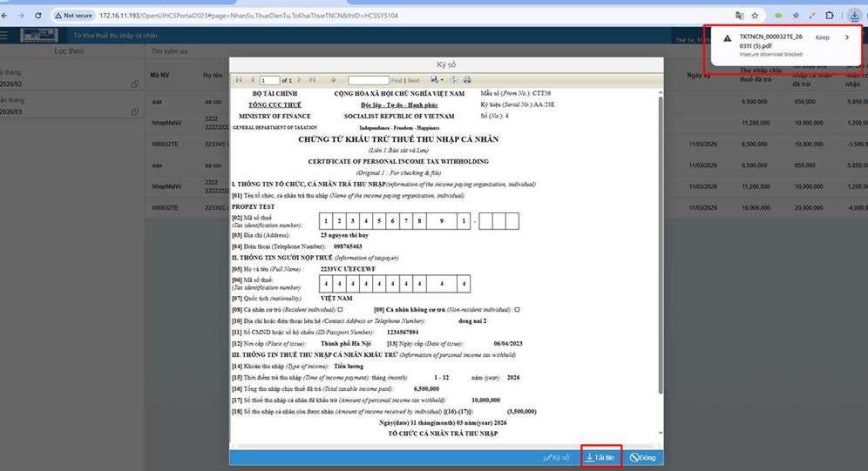Bookmark this page with star icon
868x471 pixels.
tap(755, 16)
